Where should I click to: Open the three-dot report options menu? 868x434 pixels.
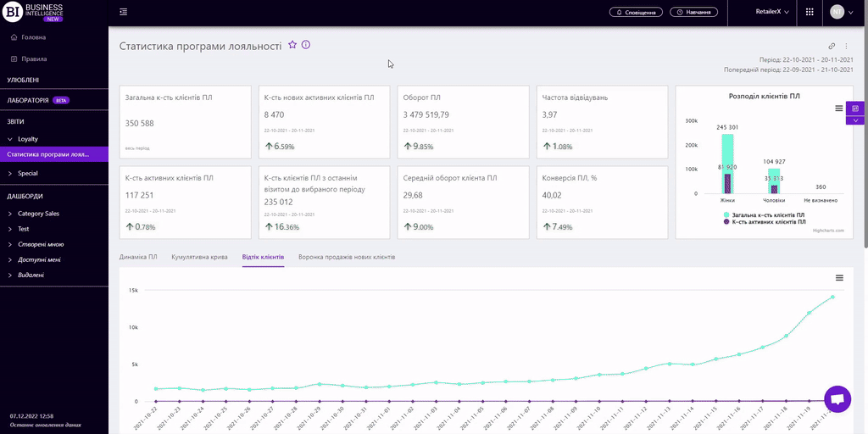[846, 46]
